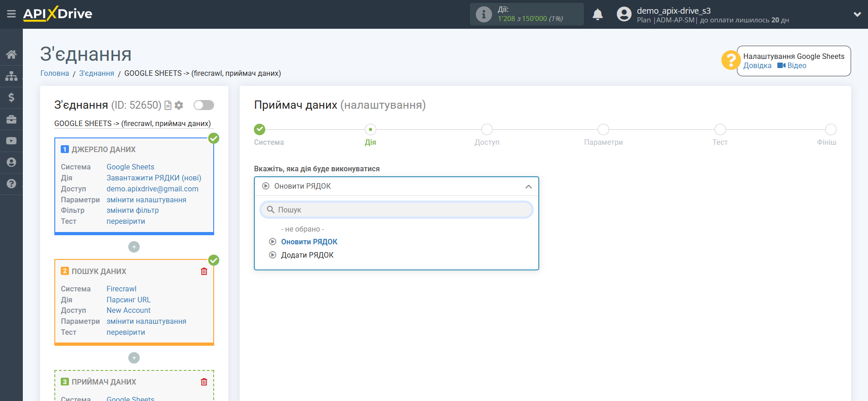The width and height of the screenshot is (868, 401).
Task: Open New Account access link
Action: pos(128,311)
